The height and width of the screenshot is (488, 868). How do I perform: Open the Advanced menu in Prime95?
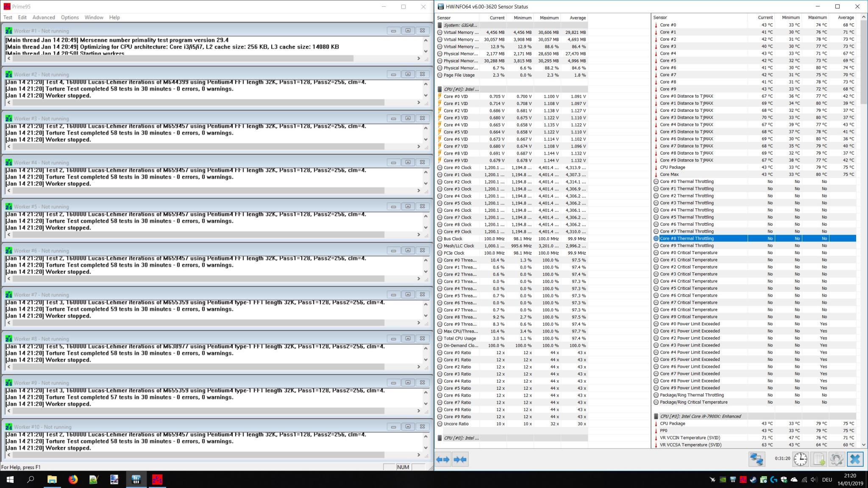(x=44, y=17)
